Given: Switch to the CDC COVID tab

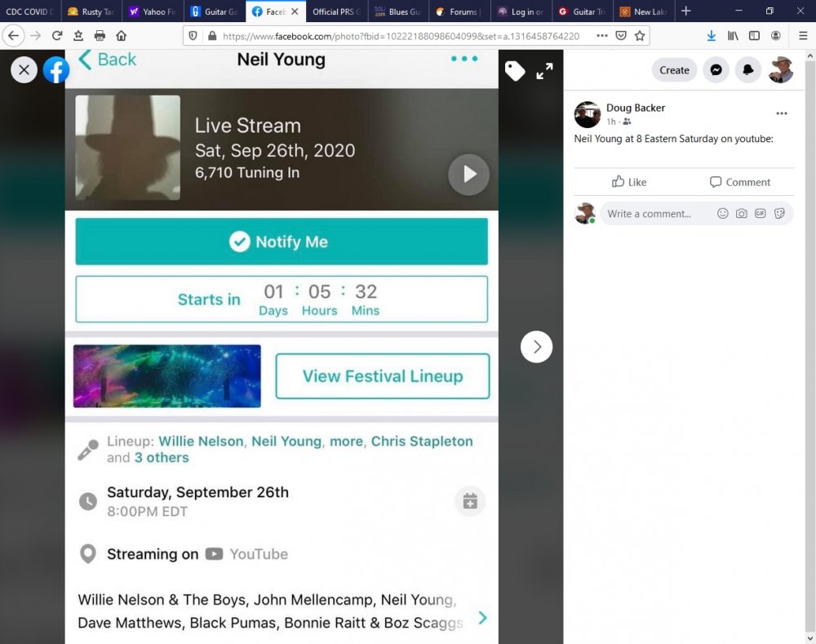Looking at the screenshot, I should (30, 11).
